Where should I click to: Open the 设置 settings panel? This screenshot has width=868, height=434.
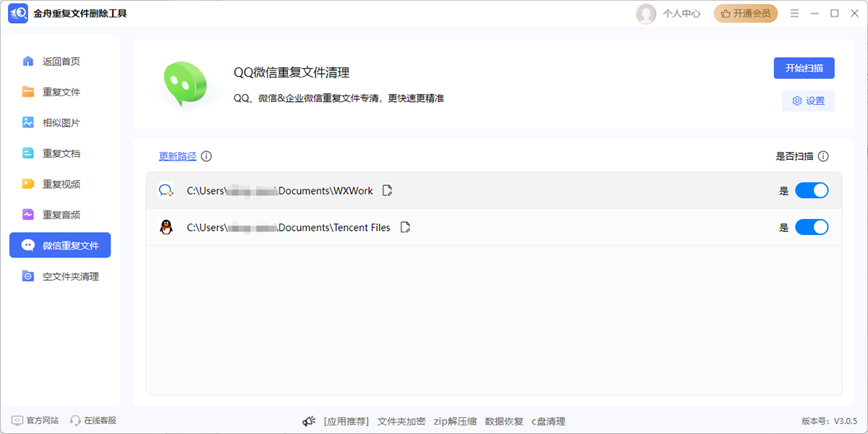(808, 101)
